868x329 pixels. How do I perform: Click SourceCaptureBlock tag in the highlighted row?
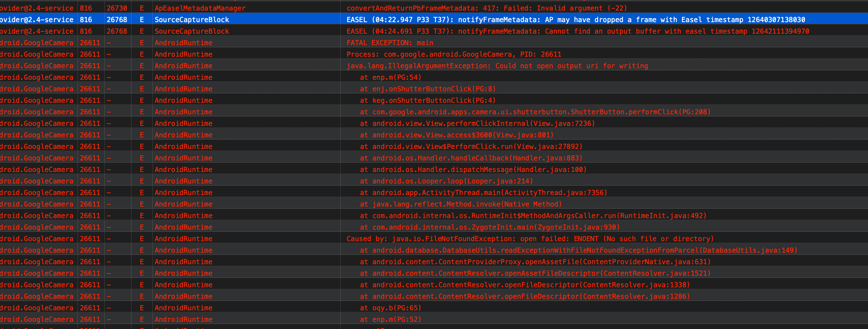[x=192, y=20]
